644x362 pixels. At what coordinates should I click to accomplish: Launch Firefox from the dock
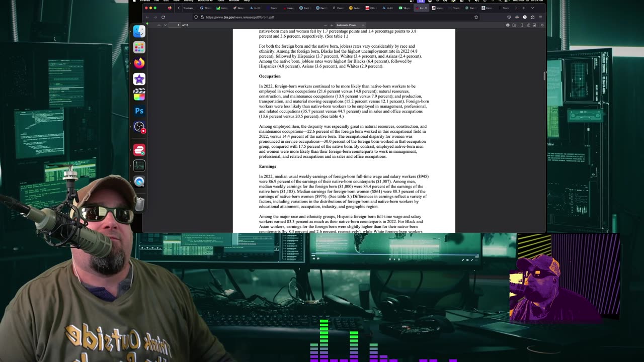(x=139, y=63)
